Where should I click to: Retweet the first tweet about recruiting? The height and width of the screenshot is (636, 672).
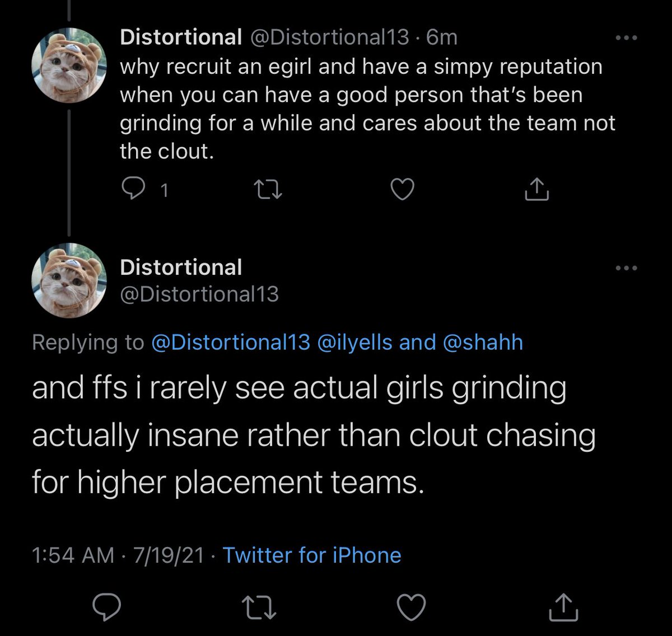click(x=268, y=190)
